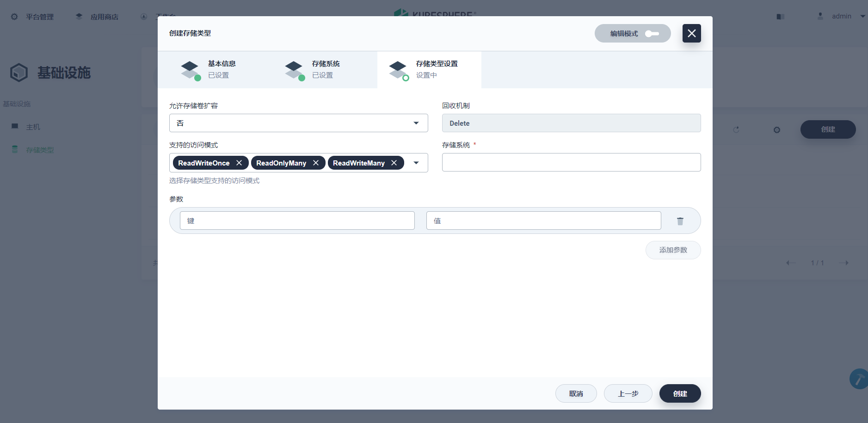Click the 平台管理 gear icon
Screen dimensions: 868x423
[14, 17]
